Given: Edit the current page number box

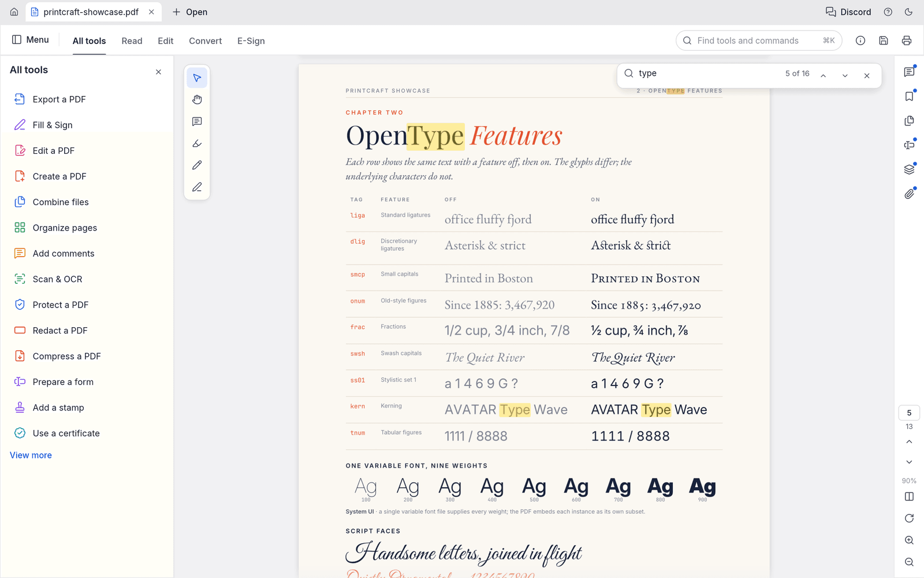Looking at the screenshot, I should click(x=910, y=413).
